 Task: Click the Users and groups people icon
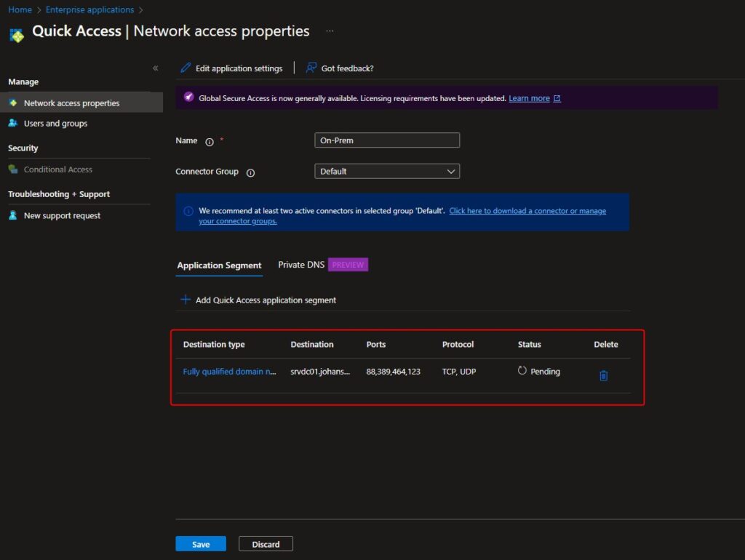[13, 123]
